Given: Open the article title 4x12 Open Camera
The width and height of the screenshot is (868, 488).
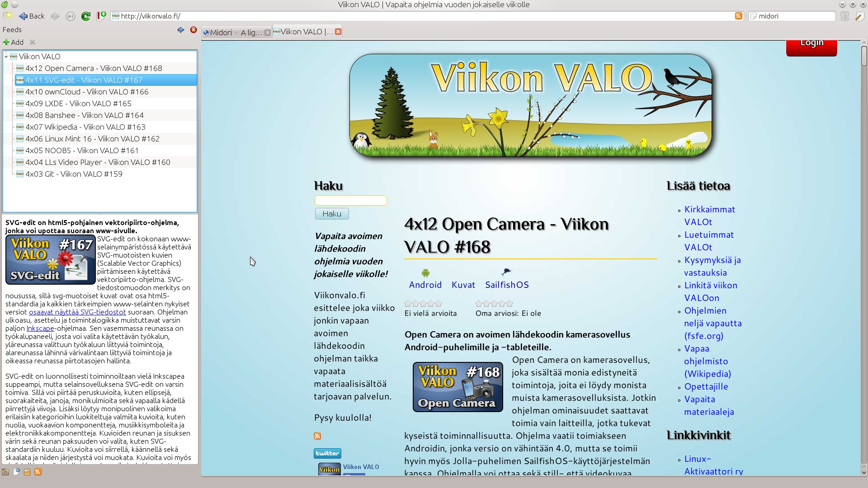Looking at the screenshot, I should tap(506, 235).
